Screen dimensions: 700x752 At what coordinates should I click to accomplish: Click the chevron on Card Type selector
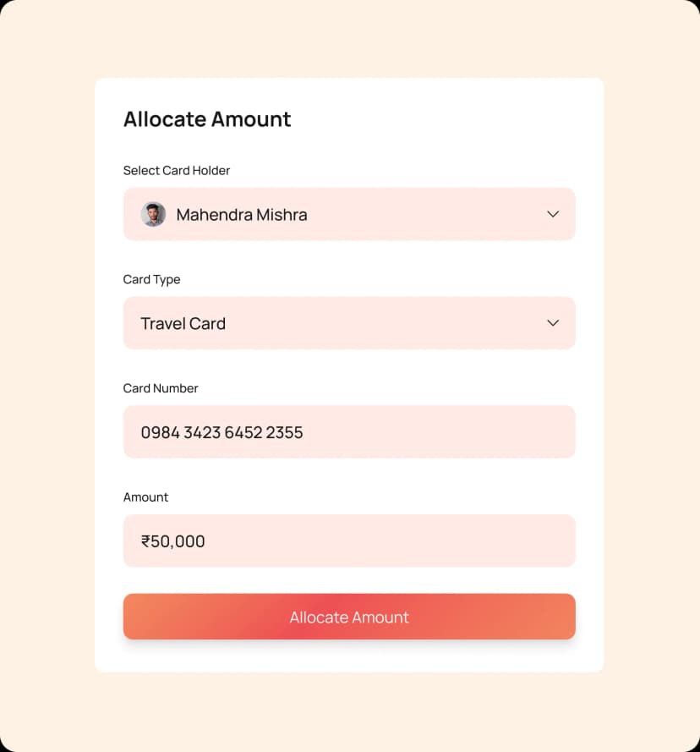coord(553,323)
